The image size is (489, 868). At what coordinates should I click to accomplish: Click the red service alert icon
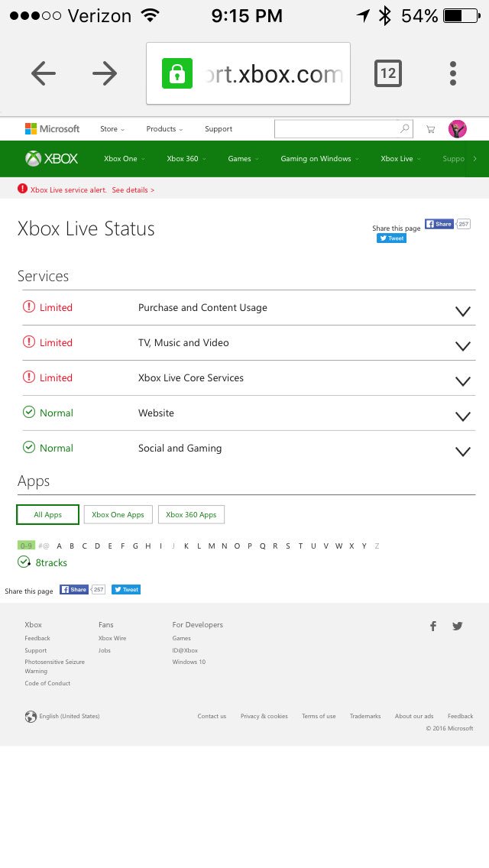pyautogui.click(x=22, y=189)
